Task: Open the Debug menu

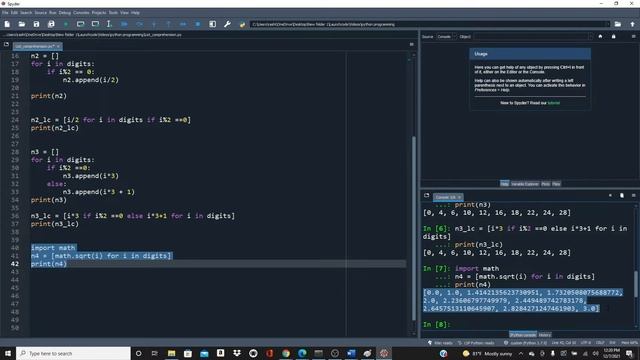Action: (x=64, y=13)
